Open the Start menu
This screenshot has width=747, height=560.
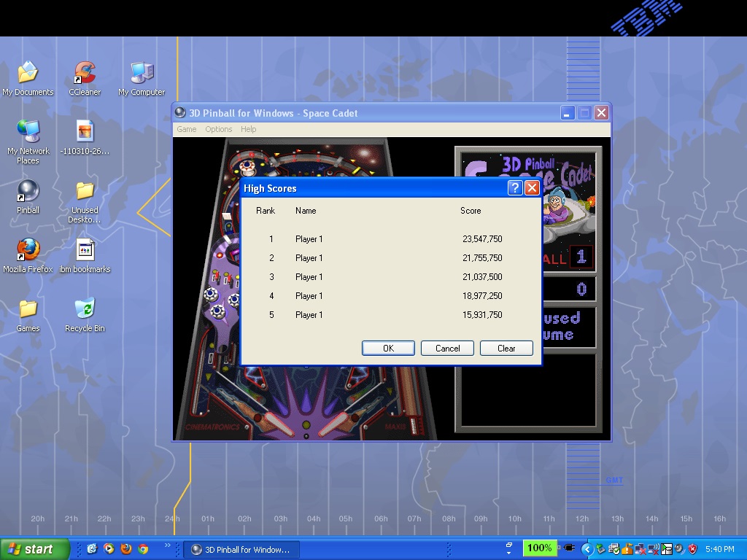34,549
